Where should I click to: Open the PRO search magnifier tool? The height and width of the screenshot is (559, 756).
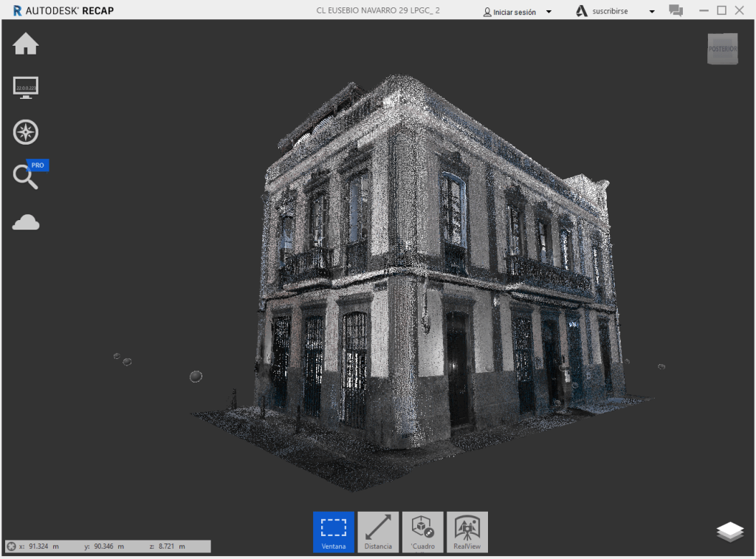click(26, 177)
